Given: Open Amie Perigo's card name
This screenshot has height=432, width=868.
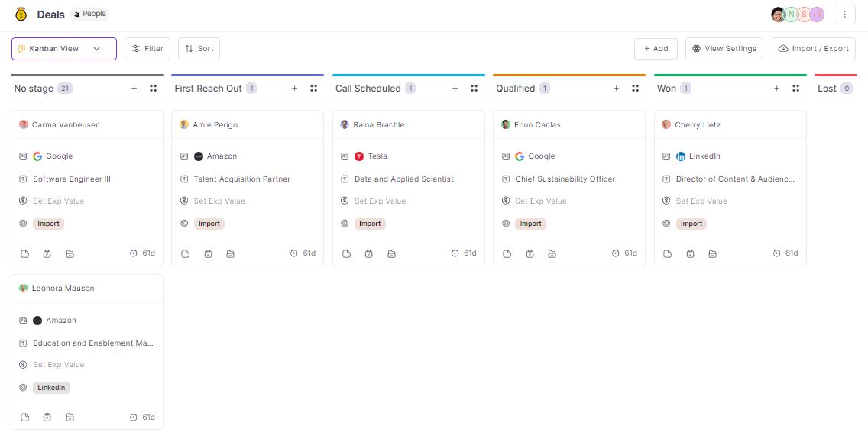Looking at the screenshot, I should coord(215,125).
